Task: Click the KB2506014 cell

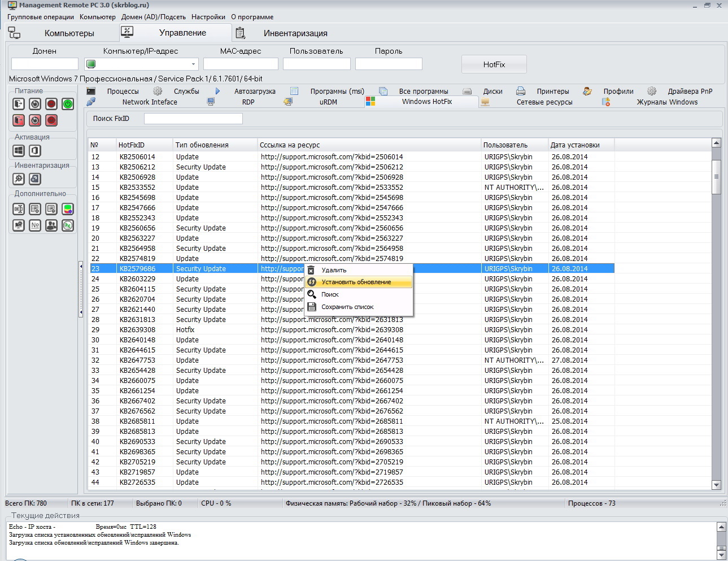Action: 137,157
